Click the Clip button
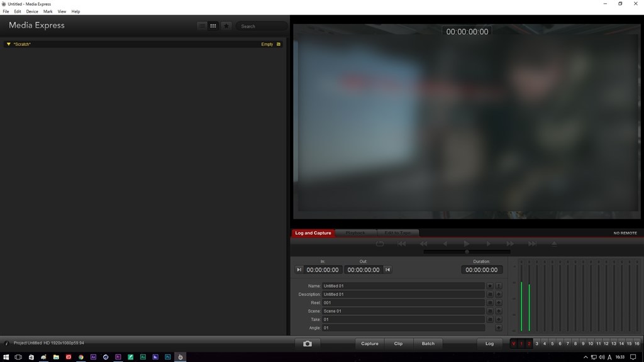This screenshot has width=644, height=362. (x=398, y=344)
